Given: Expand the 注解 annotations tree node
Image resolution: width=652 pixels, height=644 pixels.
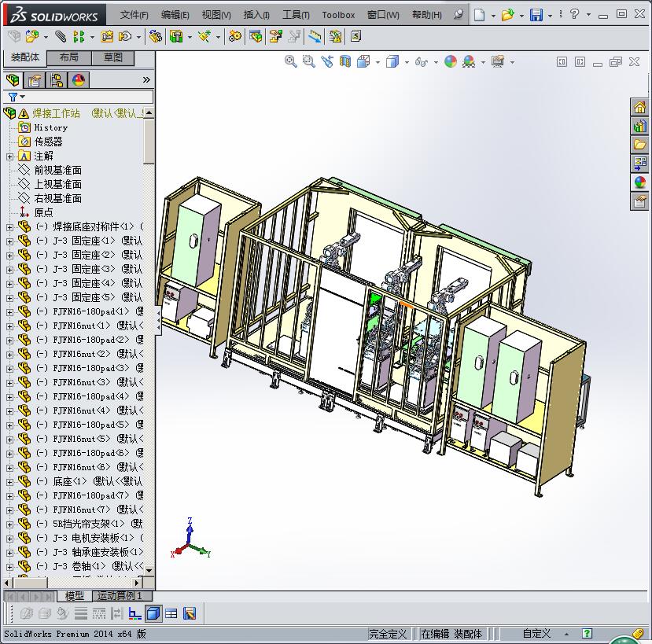Looking at the screenshot, I should [x=10, y=156].
